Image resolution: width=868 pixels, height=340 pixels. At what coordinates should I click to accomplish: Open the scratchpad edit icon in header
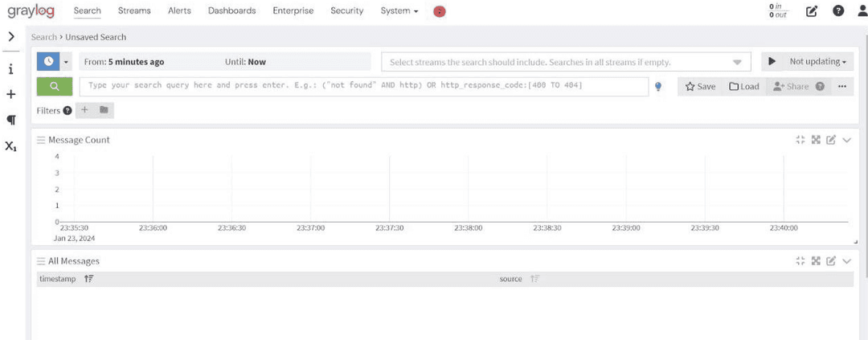point(812,11)
